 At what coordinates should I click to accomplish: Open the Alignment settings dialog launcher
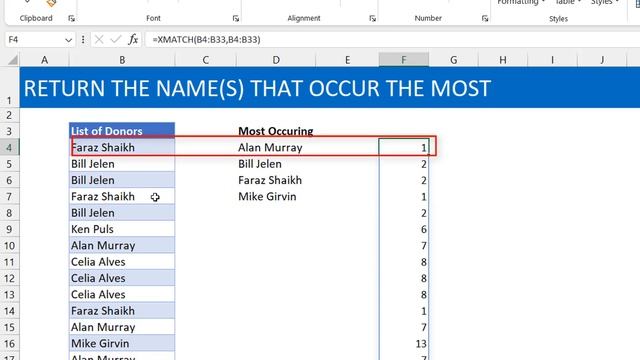tap(372, 18)
